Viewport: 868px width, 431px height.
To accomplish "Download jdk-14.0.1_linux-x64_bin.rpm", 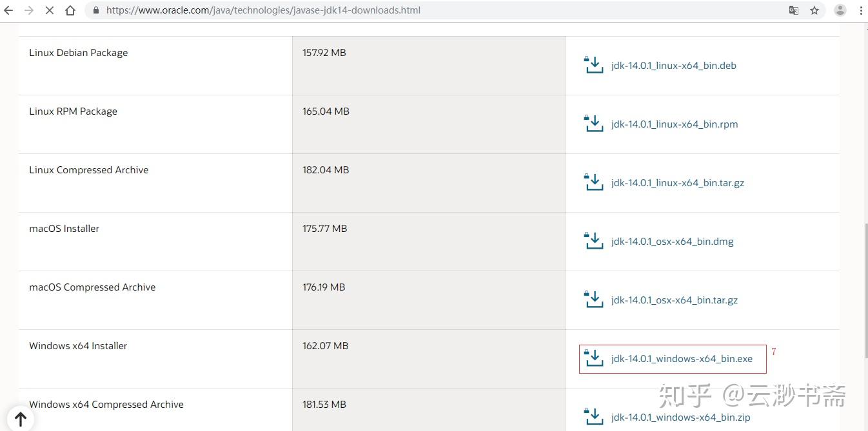I will click(x=675, y=124).
